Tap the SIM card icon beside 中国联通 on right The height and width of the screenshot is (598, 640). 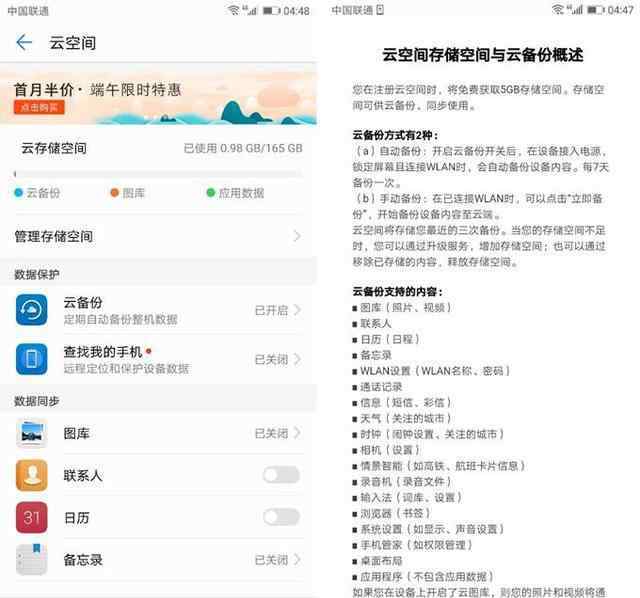point(380,10)
